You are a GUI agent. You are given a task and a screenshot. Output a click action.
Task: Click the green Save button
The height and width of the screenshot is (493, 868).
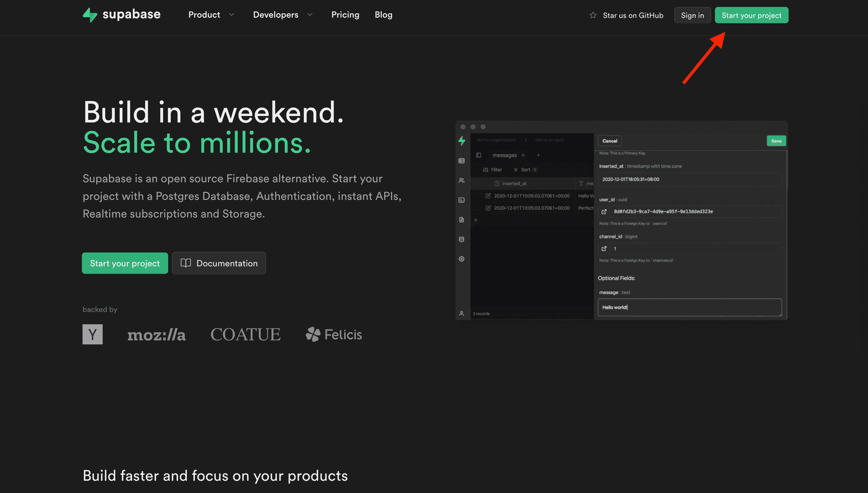pos(776,141)
